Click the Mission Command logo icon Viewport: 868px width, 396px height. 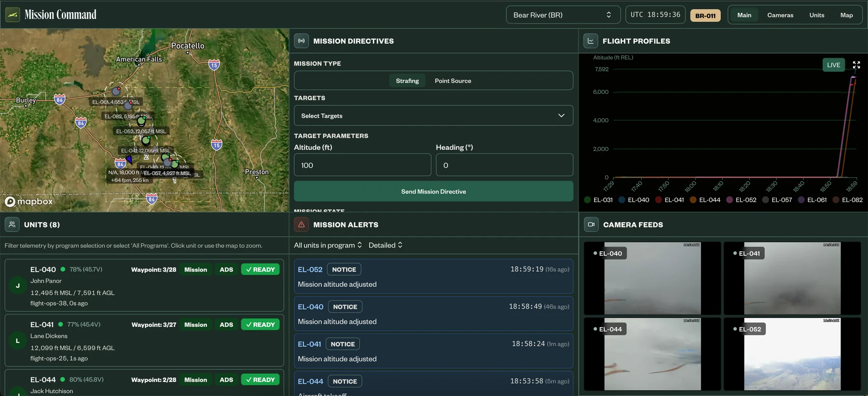point(13,14)
